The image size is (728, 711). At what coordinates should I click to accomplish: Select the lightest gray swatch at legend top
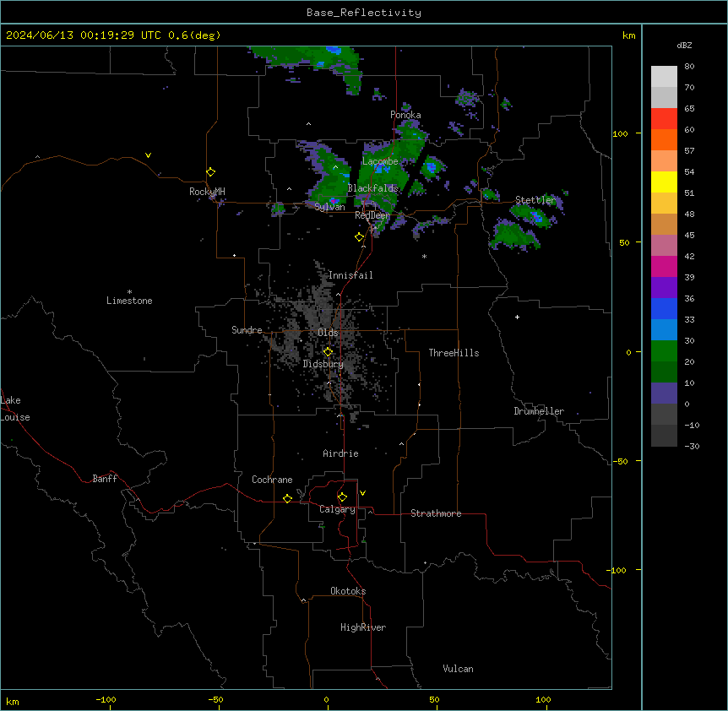click(x=664, y=76)
